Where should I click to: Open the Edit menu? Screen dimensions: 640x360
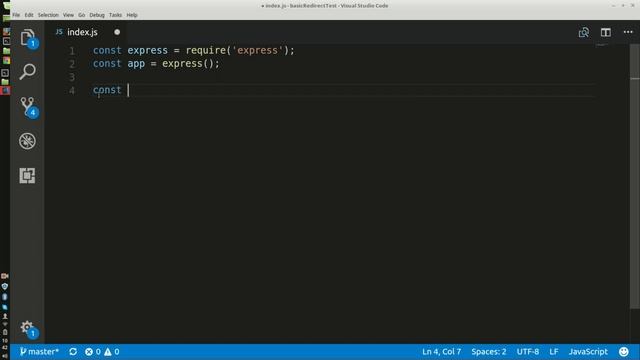tap(29, 15)
